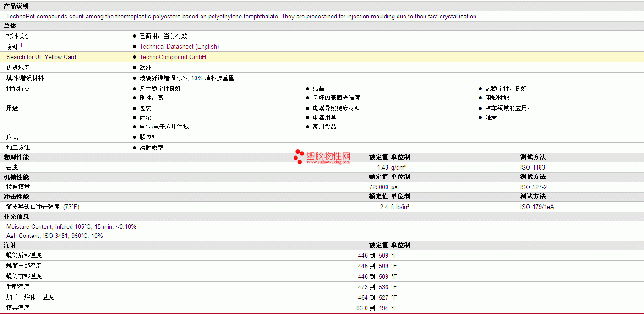The height and width of the screenshot is (314, 644).
Task: Select the application 轴承
Action: click(491, 117)
